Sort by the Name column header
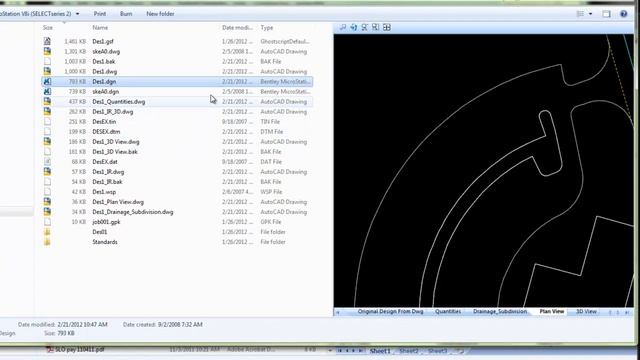 click(100, 28)
